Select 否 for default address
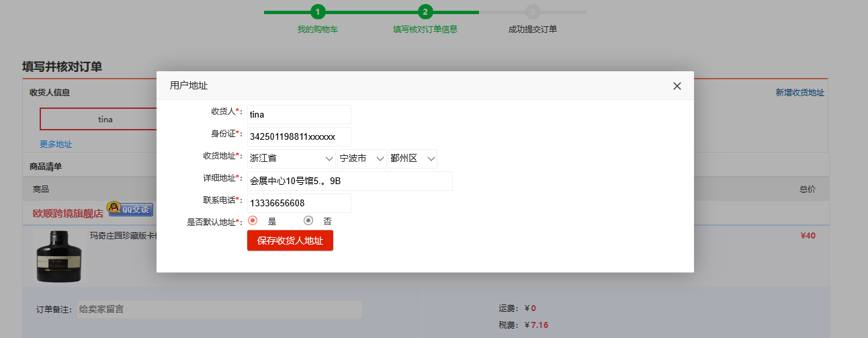This screenshot has width=868, height=338. click(x=308, y=220)
